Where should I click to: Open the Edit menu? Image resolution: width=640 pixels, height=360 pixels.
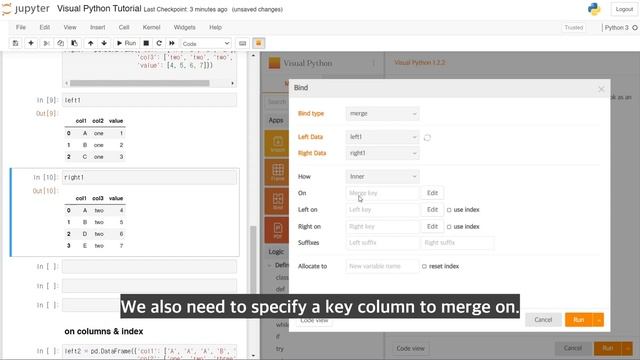pyautogui.click(x=44, y=27)
